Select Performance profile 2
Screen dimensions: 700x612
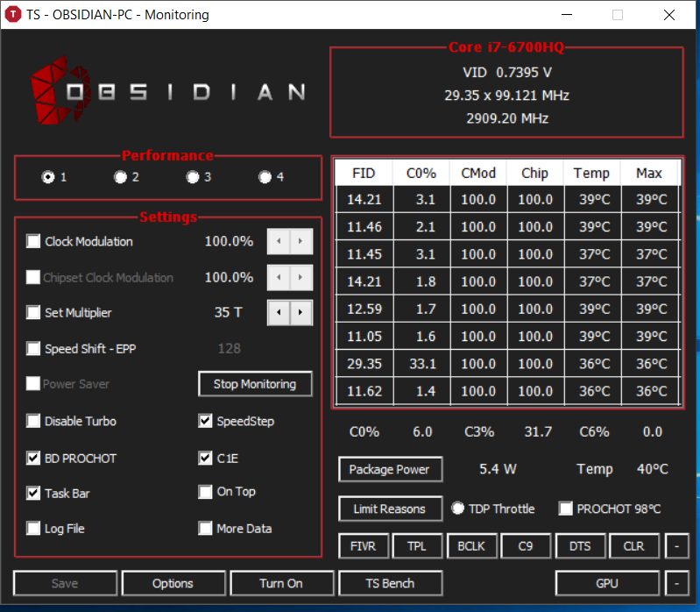coord(121,177)
